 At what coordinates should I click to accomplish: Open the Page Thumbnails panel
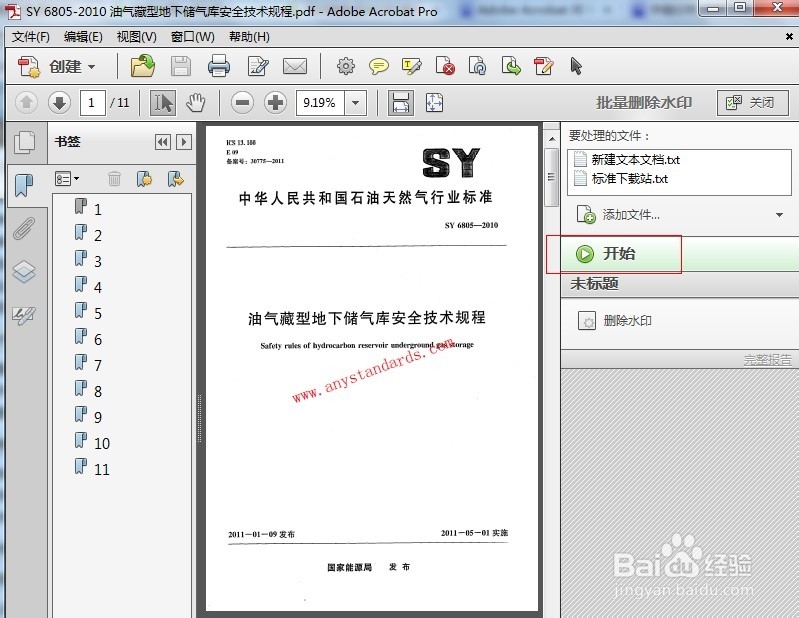coord(24,143)
